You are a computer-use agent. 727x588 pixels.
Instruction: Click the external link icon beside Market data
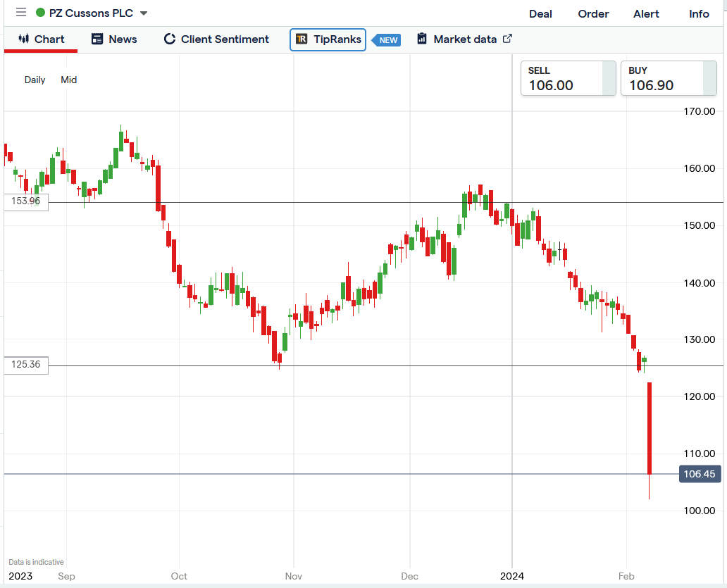(x=507, y=39)
